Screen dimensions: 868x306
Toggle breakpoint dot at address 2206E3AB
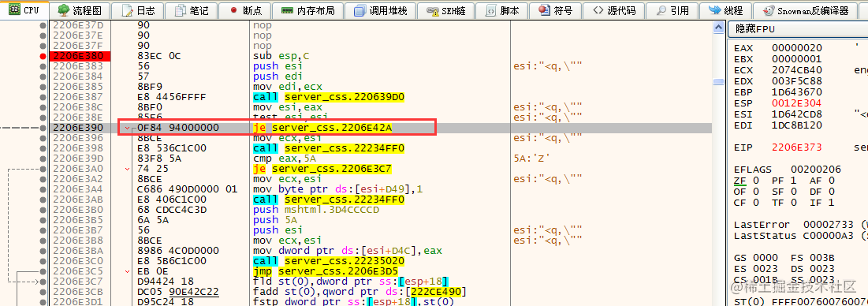pyautogui.click(x=43, y=200)
